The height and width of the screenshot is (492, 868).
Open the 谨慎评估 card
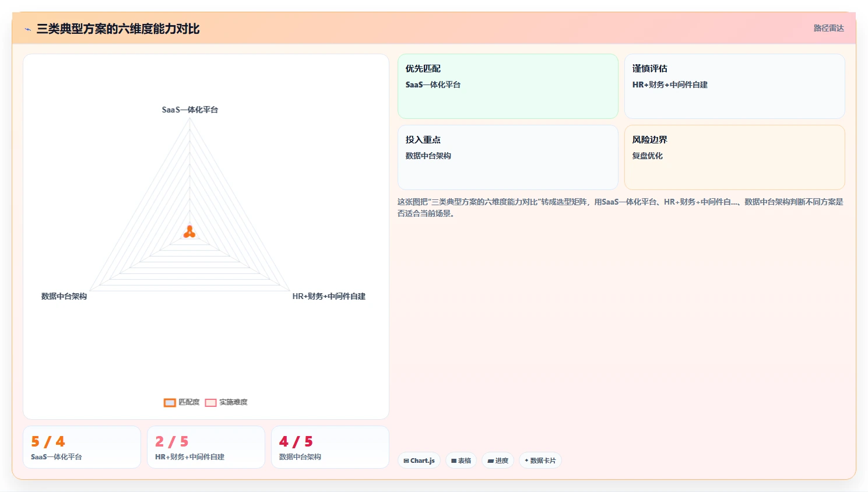pos(735,86)
